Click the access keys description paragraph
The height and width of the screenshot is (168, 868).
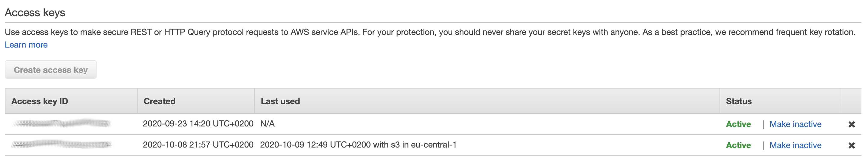tap(429, 32)
